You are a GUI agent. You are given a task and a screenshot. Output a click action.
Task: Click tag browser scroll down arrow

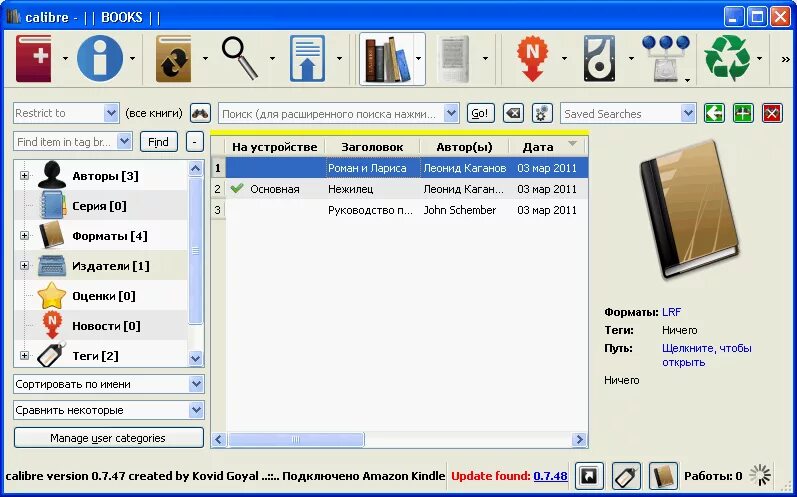[x=196, y=358]
